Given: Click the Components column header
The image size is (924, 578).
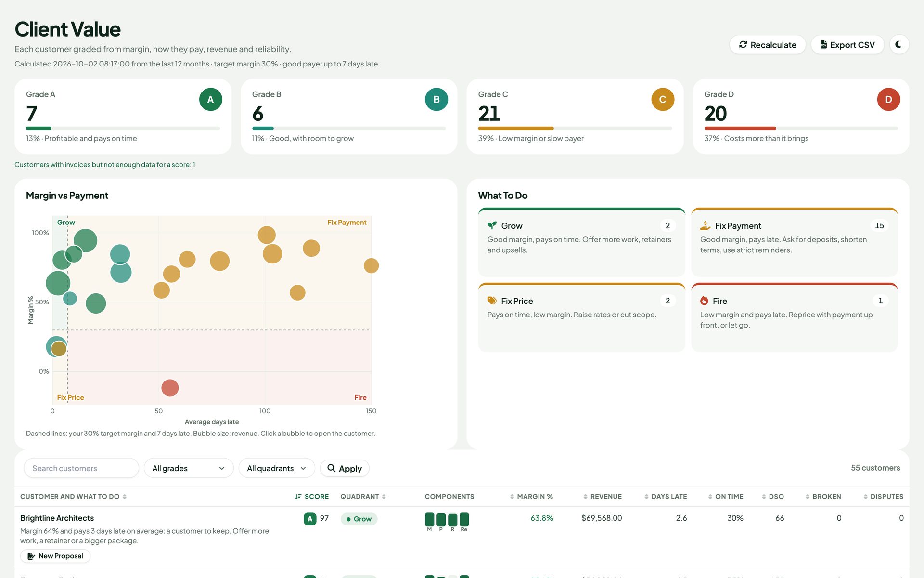Looking at the screenshot, I should point(449,496).
